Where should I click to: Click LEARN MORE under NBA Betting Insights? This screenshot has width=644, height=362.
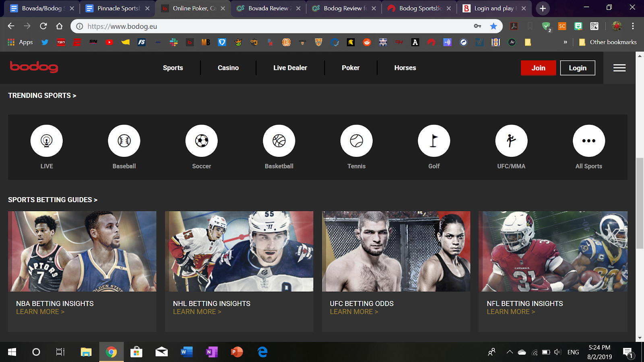40,312
